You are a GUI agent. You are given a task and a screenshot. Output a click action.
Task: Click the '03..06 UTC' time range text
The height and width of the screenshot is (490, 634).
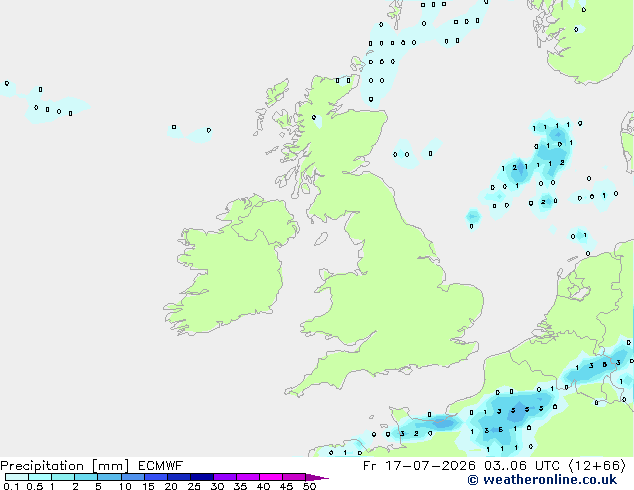[x=522, y=466]
